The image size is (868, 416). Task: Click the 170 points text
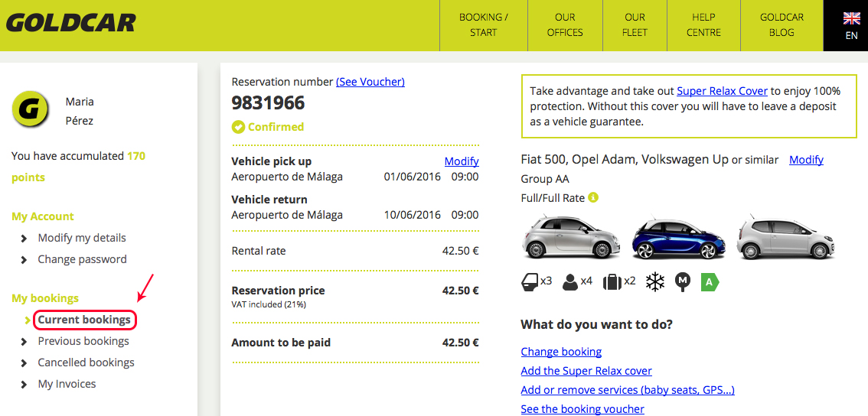coord(78,167)
